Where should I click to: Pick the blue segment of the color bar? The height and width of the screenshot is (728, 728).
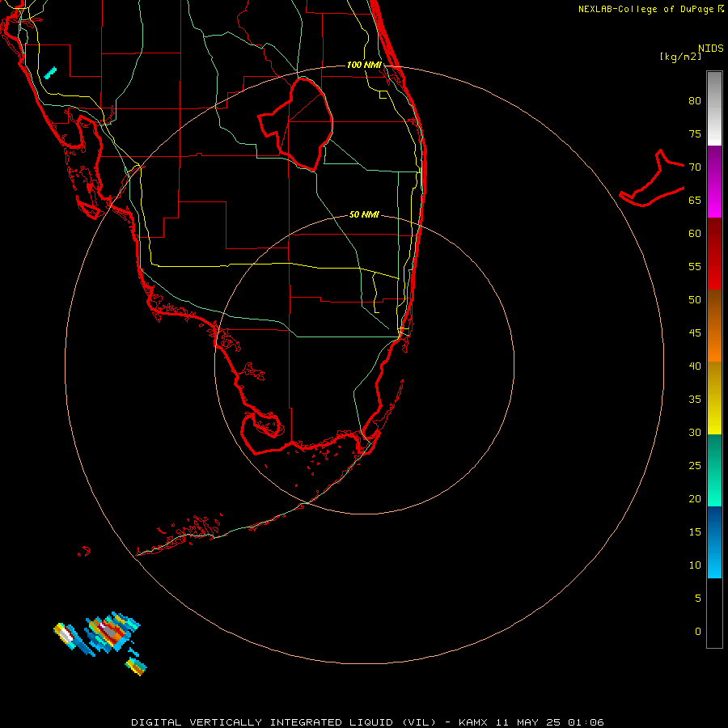714,542
